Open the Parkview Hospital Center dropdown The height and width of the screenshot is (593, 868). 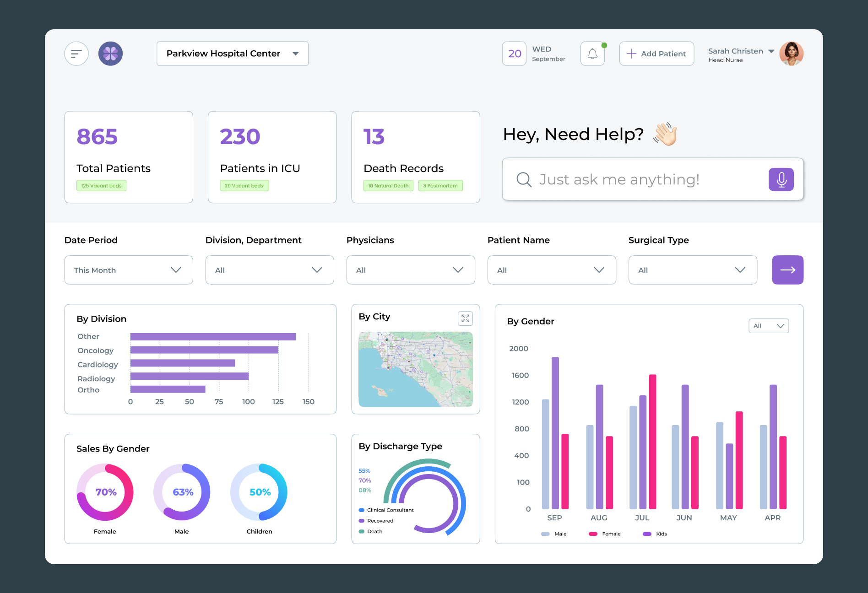[232, 54]
